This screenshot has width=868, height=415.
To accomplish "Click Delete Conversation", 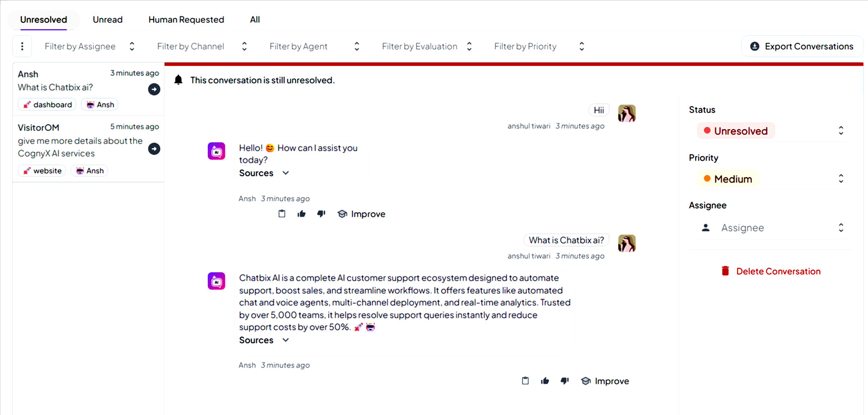I will (778, 271).
